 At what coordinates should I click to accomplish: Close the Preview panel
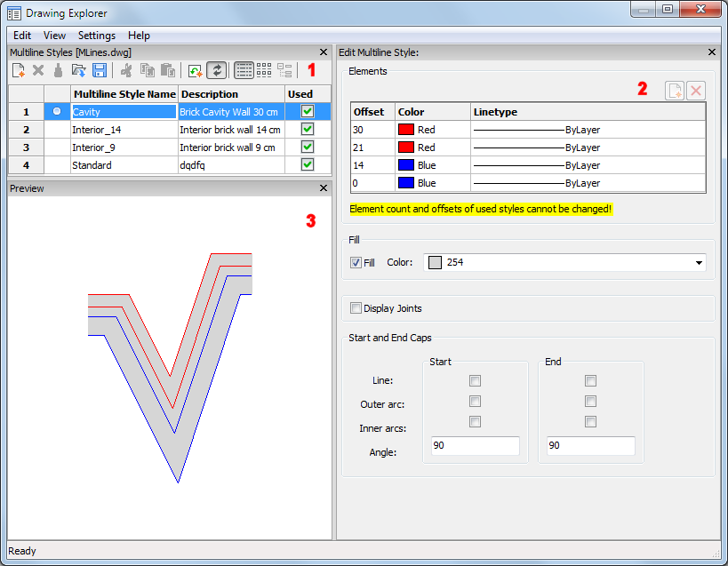click(324, 188)
